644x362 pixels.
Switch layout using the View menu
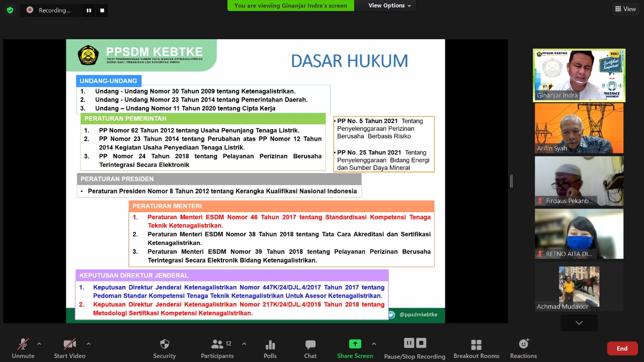tap(625, 9)
